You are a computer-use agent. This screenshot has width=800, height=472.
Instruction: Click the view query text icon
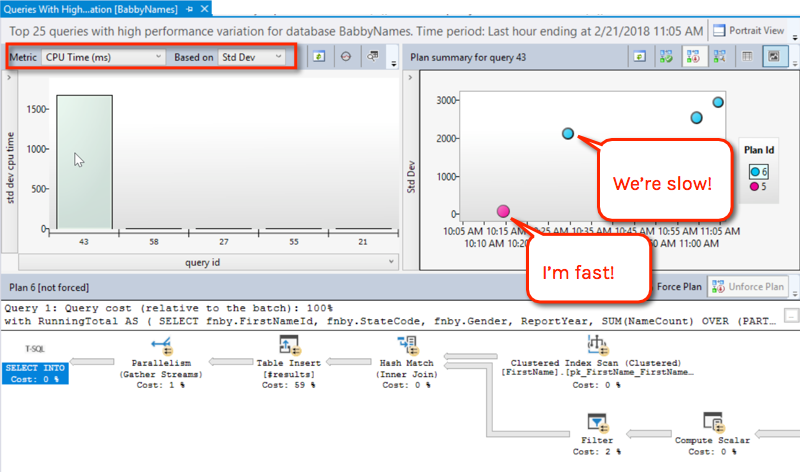372,57
